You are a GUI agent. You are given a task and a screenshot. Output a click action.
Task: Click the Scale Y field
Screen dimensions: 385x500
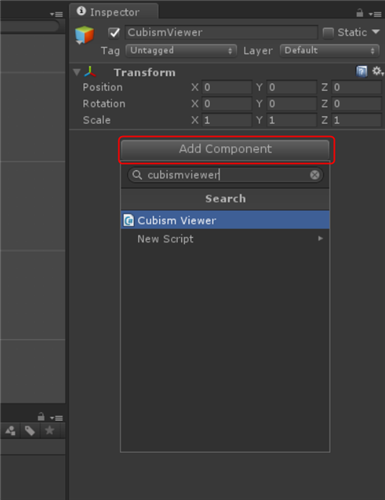pyautogui.click(x=292, y=120)
